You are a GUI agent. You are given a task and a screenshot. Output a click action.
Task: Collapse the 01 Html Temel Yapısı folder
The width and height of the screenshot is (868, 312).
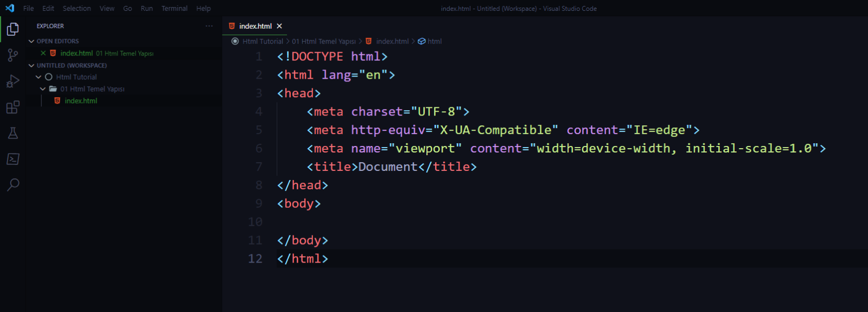pos(43,89)
